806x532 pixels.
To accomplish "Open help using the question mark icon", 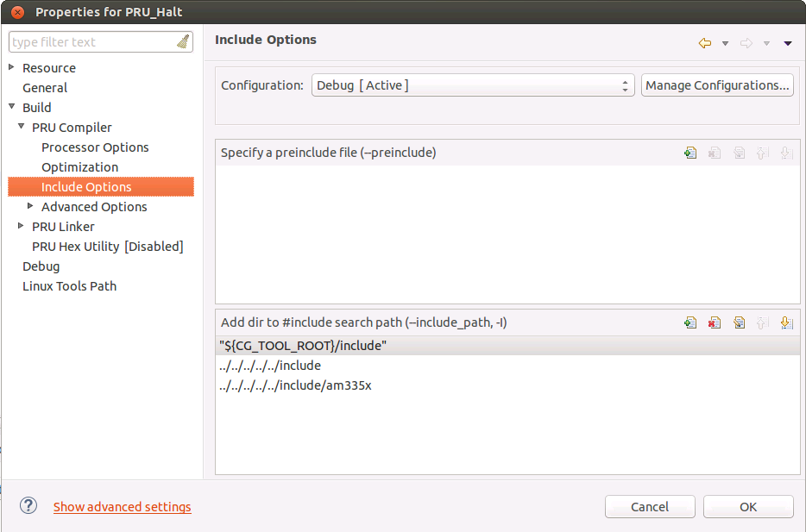I will (28, 506).
